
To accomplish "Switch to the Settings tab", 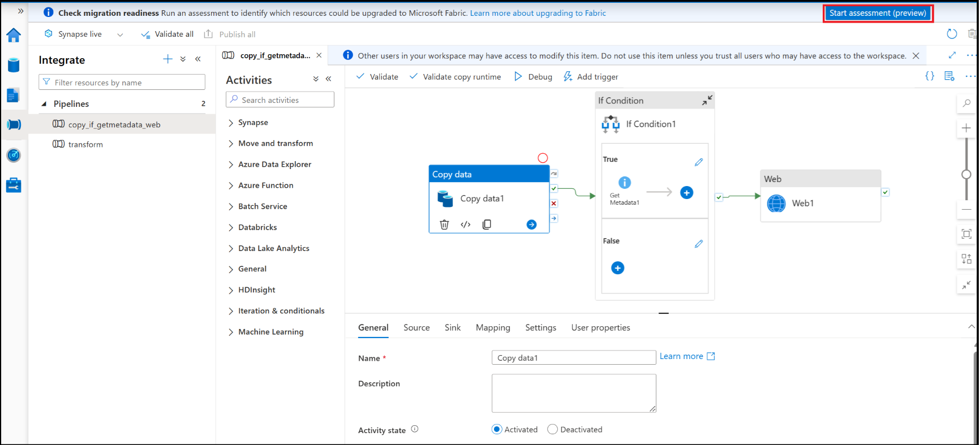I will coord(540,328).
